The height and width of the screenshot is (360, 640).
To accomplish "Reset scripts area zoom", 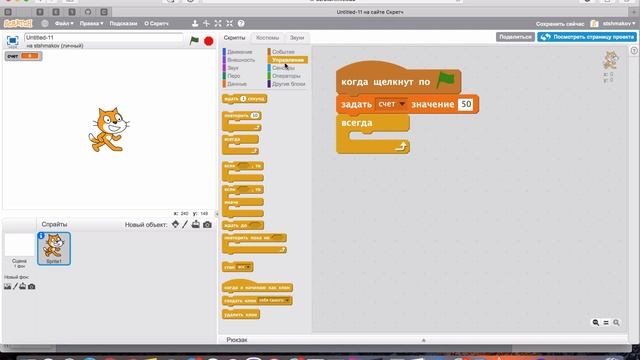I will point(606,322).
